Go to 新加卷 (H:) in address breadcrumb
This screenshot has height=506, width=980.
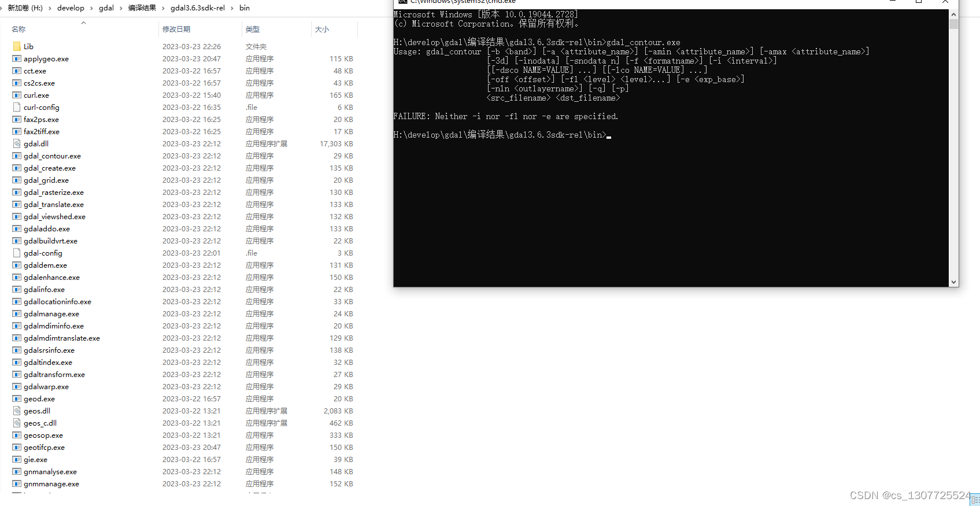[x=25, y=8]
